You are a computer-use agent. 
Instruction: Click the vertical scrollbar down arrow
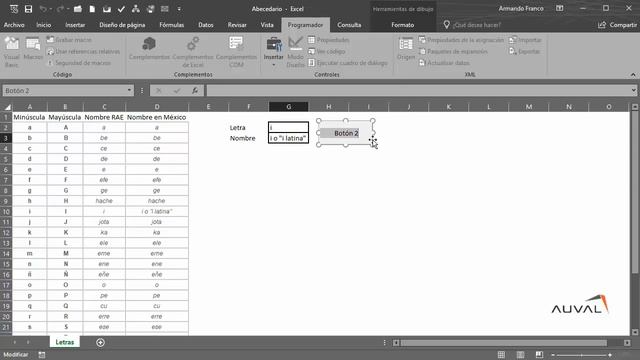pyautogui.click(x=635, y=332)
